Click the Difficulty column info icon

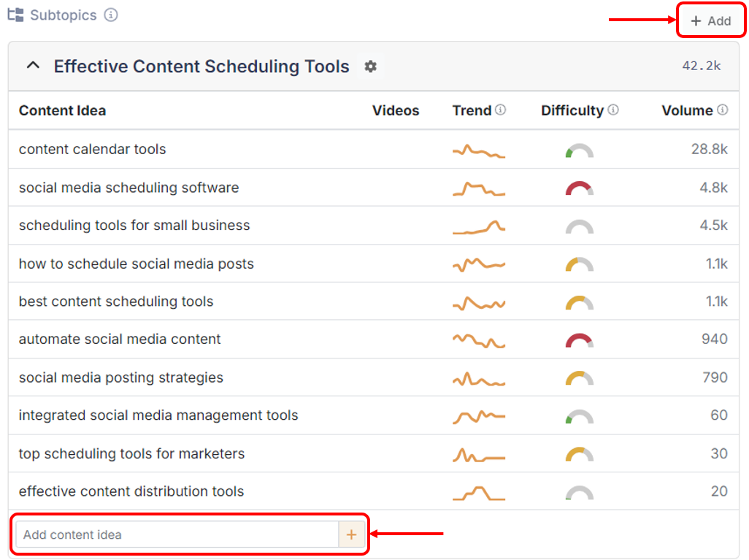click(612, 110)
